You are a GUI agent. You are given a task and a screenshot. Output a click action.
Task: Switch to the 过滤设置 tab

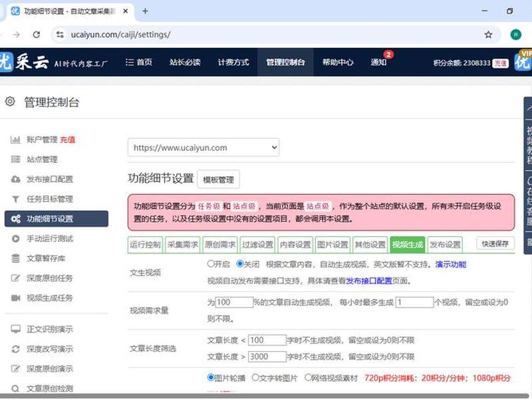pos(257,245)
